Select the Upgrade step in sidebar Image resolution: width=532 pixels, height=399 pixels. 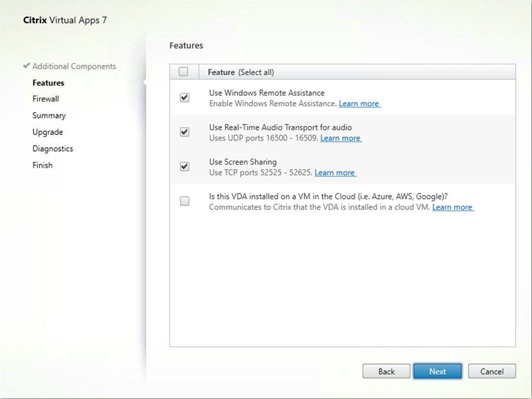click(x=48, y=132)
